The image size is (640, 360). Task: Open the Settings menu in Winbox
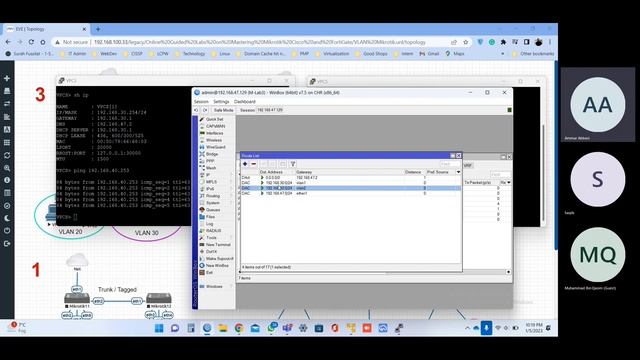221,101
